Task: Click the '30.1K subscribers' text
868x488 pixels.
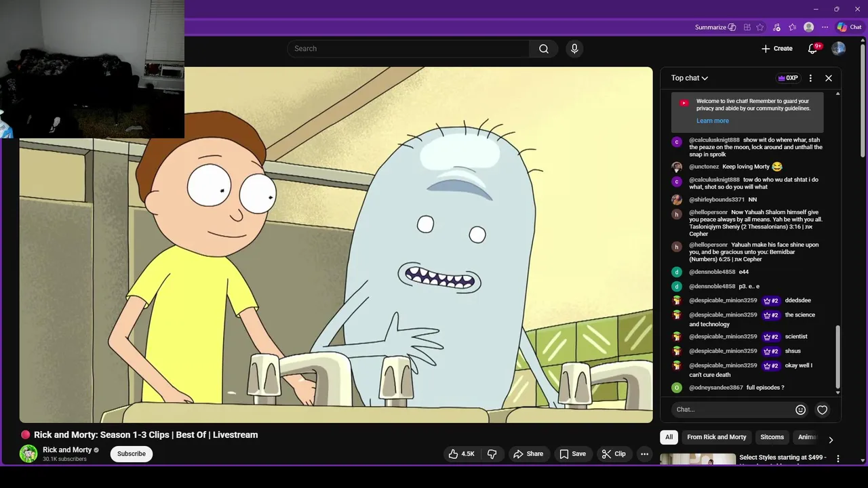Action: coord(64,460)
